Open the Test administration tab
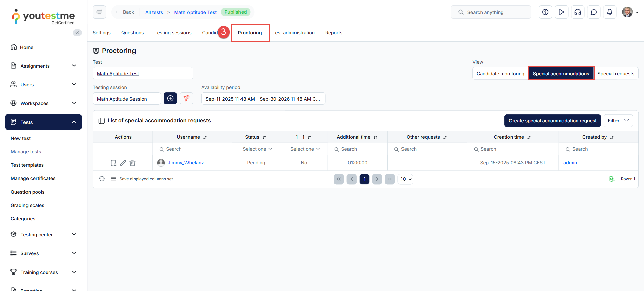 click(x=293, y=33)
